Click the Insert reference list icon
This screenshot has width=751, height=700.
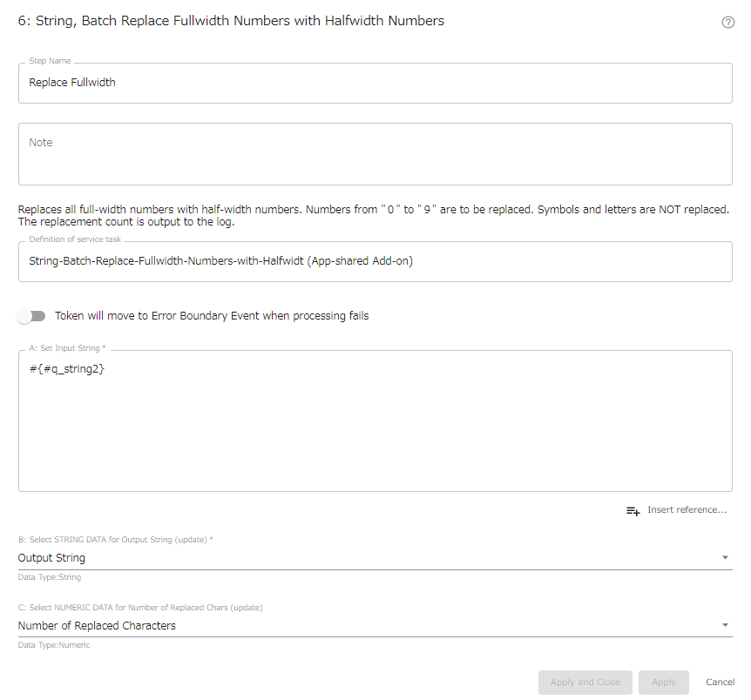point(633,511)
